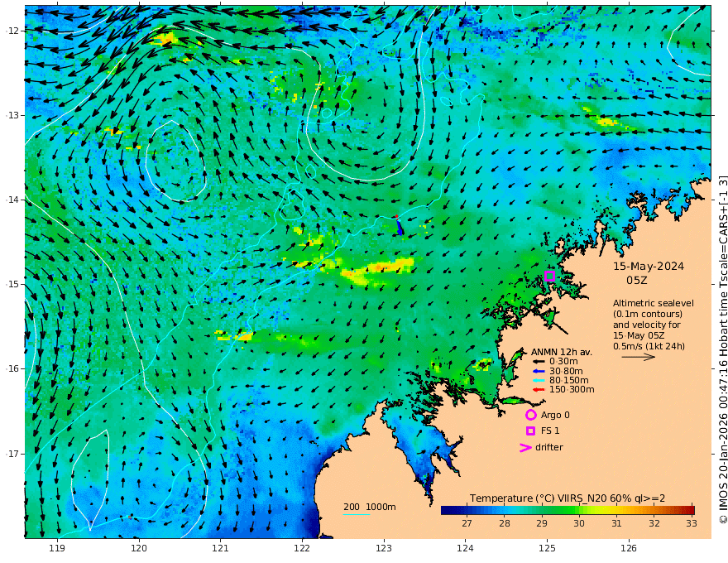Viewport: 728px width, 563px height.
Task: Click the blue ANMN mooring vector near 123°E
Action: tap(400, 227)
